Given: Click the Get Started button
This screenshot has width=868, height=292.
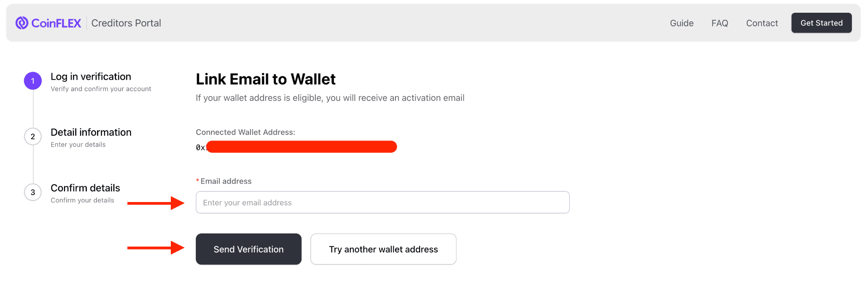Looking at the screenshot, I should point(821,22).
